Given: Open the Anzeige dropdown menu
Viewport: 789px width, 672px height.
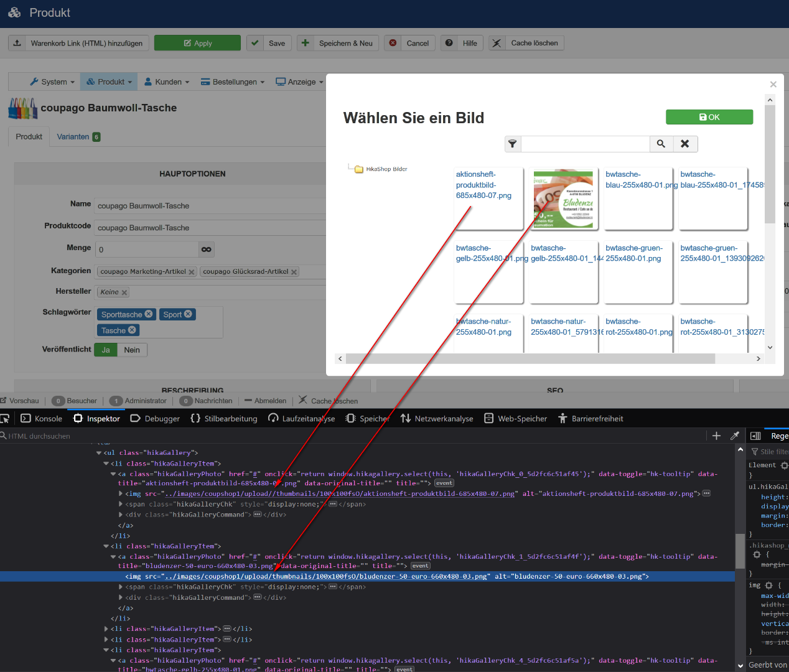Looking at the screenshot, I should tap(300, 82).
